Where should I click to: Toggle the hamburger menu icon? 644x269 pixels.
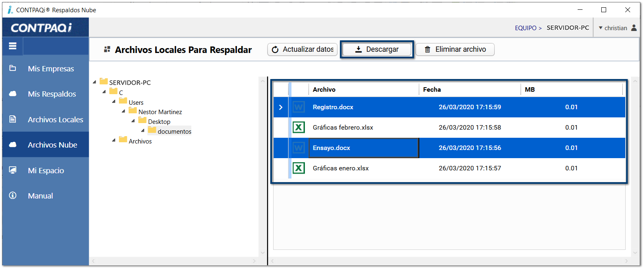click(x=13, y=46)
